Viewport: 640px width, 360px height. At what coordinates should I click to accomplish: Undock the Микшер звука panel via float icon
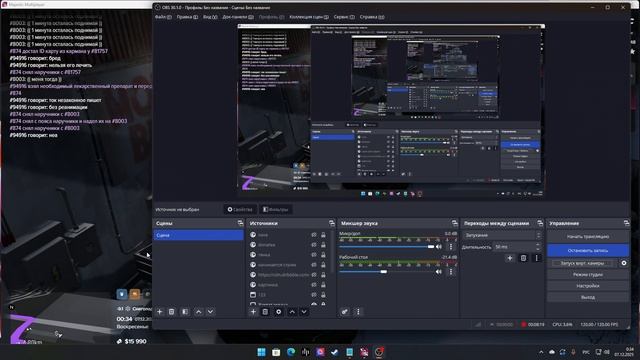[x=455, y=223]
